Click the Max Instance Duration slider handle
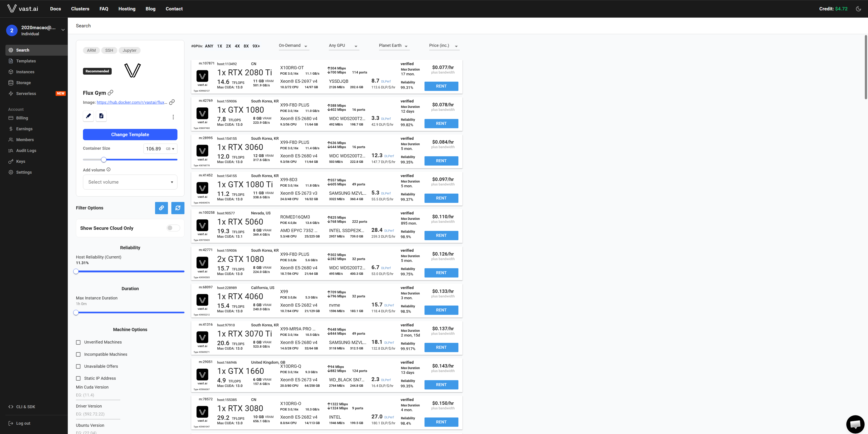The width and height of the screenshot is (868, 434). tap(76, 313)
